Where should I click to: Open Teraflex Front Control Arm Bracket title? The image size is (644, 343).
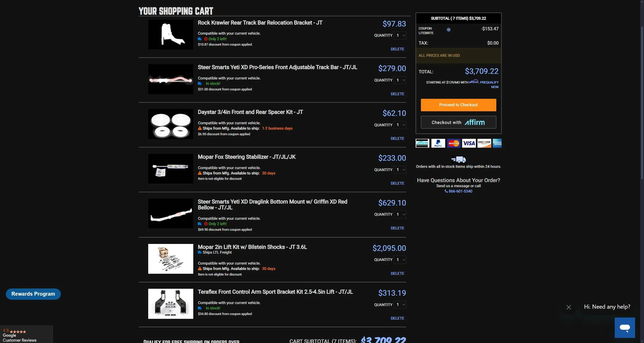coord(275,292)
